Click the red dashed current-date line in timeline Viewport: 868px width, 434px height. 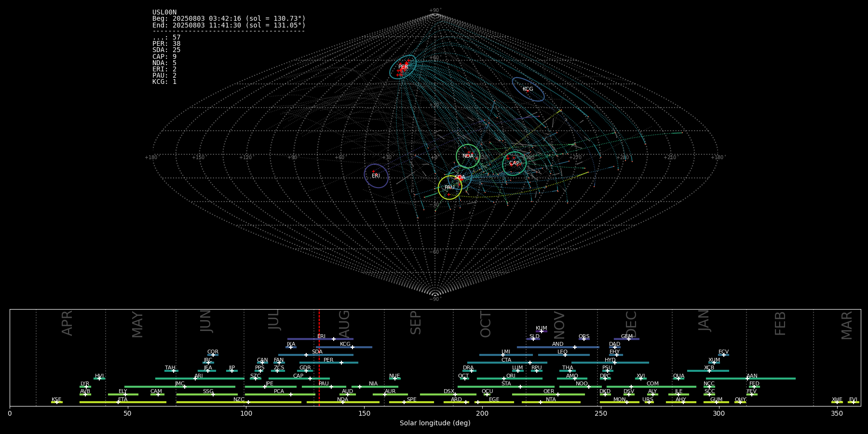319,357
